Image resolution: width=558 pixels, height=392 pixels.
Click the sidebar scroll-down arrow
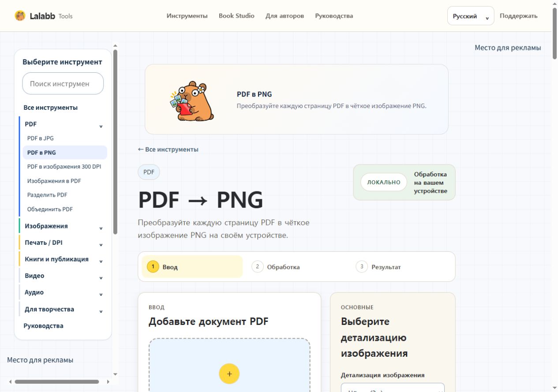115,375
